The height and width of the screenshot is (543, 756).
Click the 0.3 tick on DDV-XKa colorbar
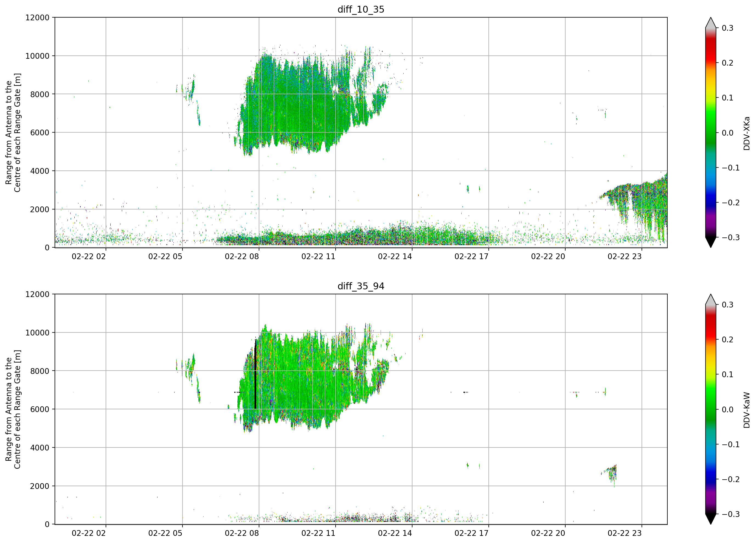pyautogui.click(x=727, y=28)
